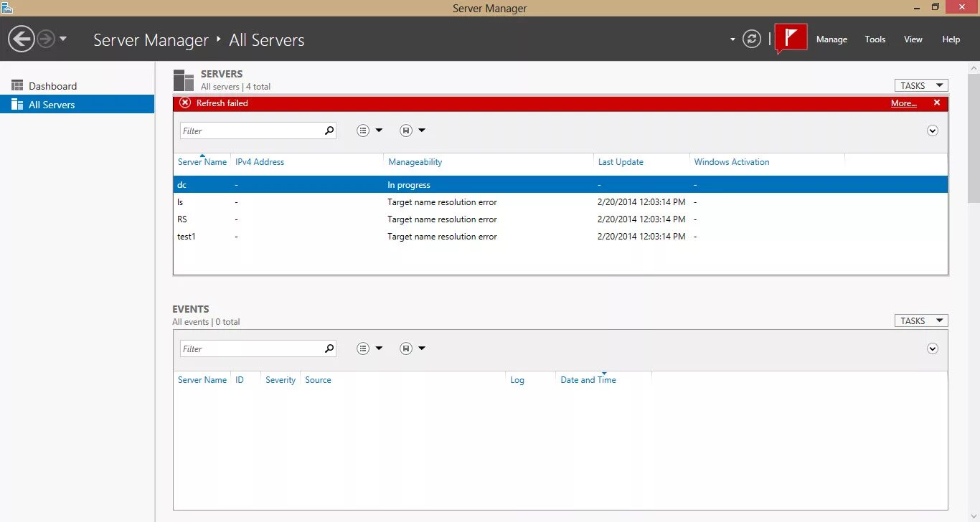The width and height of the screenshot is (980, 522).
Task: Select the test1 server row
Action: (x=560, y=237)
